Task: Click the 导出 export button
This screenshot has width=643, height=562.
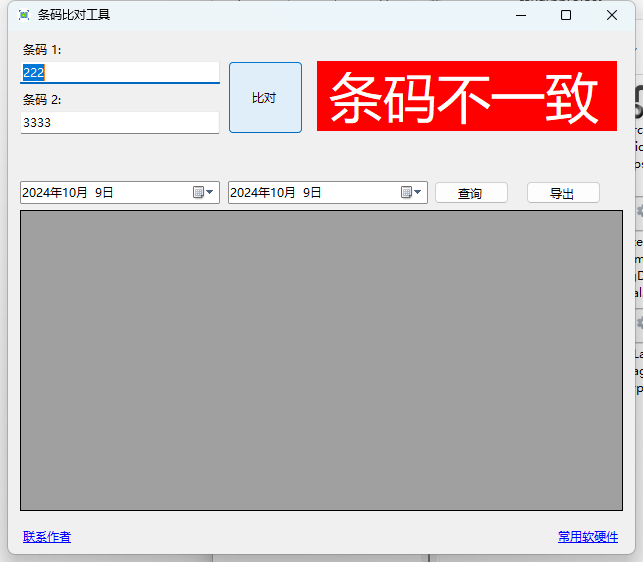Action: (x=563, y=193)
